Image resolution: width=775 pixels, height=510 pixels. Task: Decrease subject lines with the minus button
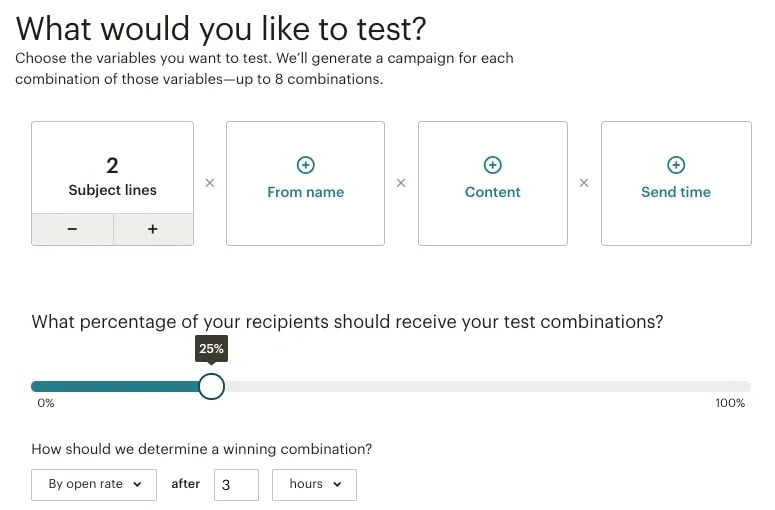click(x=73, y=229)
